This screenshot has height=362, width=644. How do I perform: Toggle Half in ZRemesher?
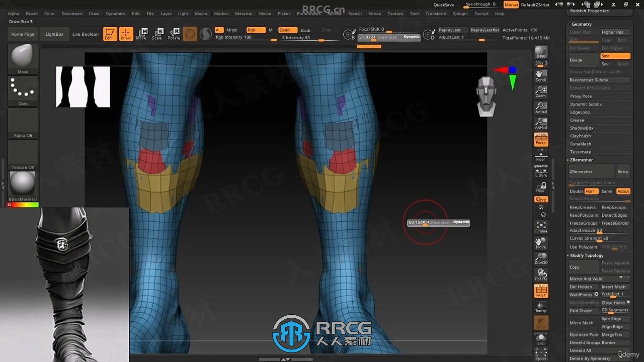pos(590,191)
